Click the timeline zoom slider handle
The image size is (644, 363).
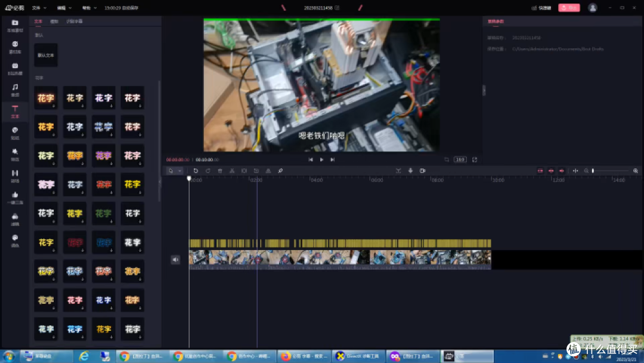593,171
